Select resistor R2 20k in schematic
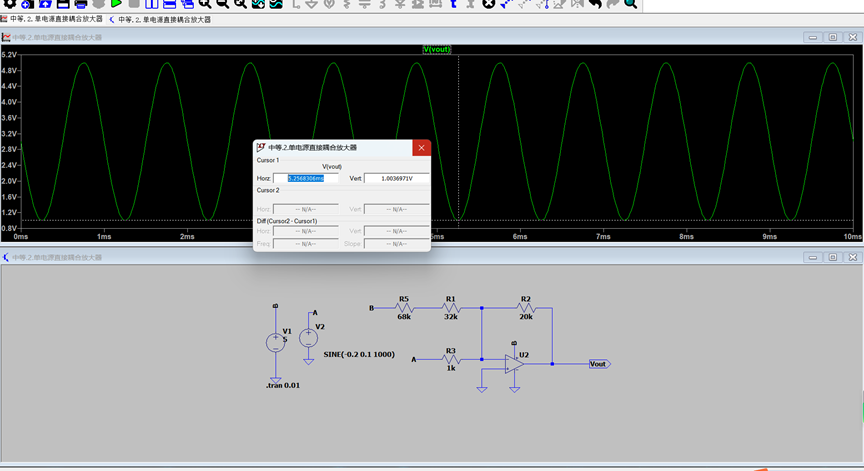This screenshot has height=471, width=864. [x=525, y=307]
